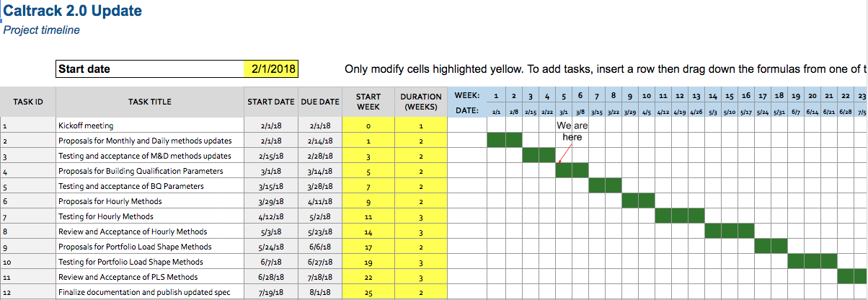Click green Gantt bar for Portfolio Load Shape proposals
The image size is (868, 300).
click(771, 247)
